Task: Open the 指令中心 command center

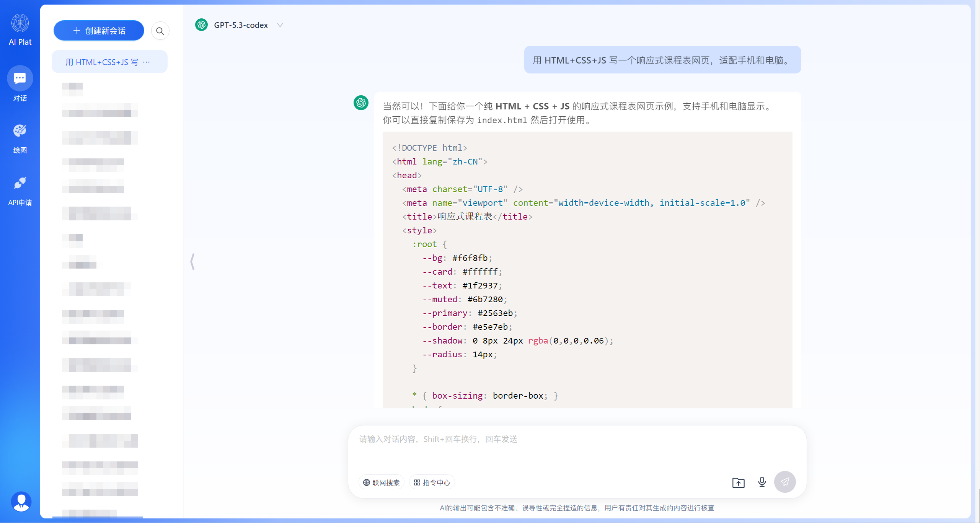Action: (432, 482)
